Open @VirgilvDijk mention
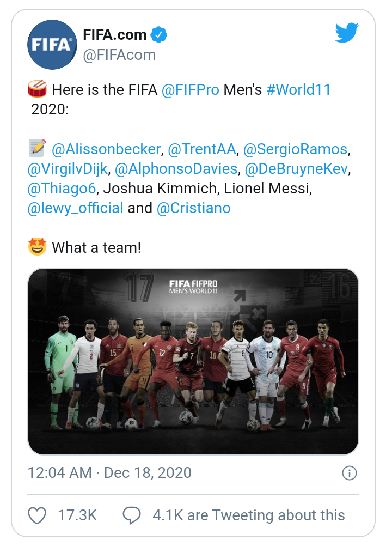Viewport: 392px width, 546px height. point(68,169)
